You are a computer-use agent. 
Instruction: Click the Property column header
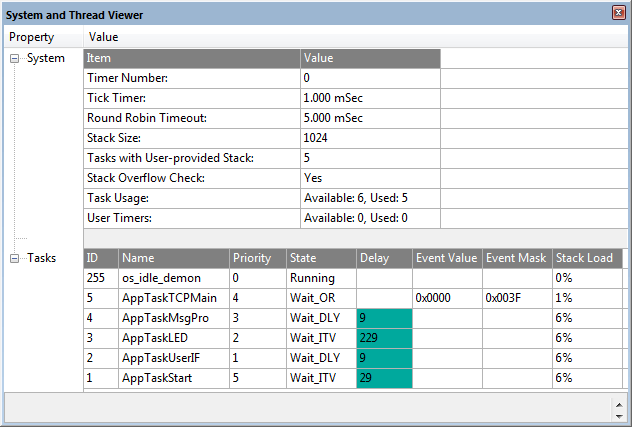tap(31, 37)
